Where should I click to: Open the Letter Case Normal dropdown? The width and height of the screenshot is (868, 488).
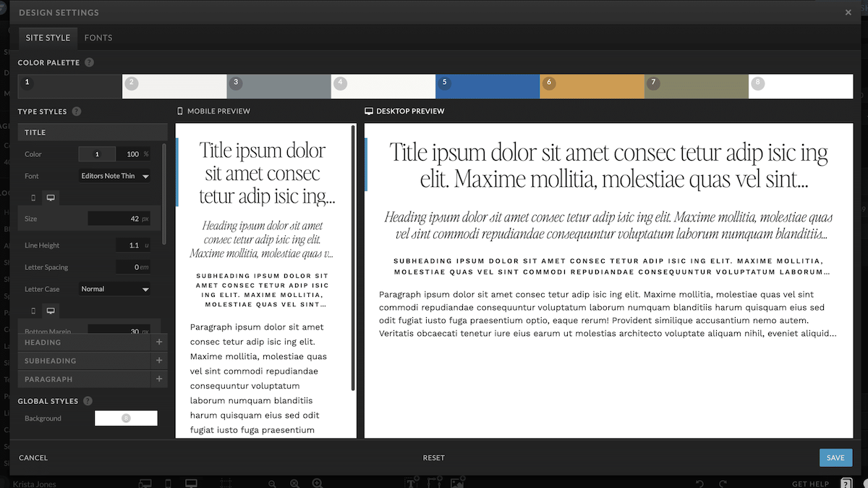point(114,289)
